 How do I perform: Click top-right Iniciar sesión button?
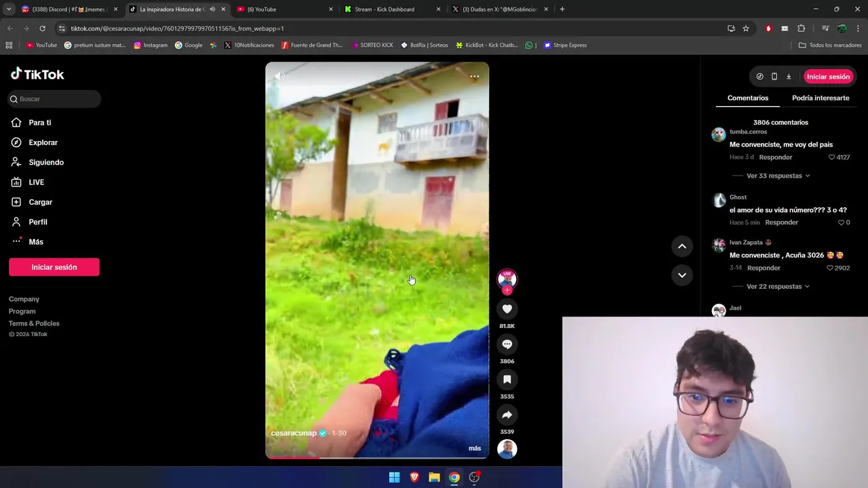point(828,77)
